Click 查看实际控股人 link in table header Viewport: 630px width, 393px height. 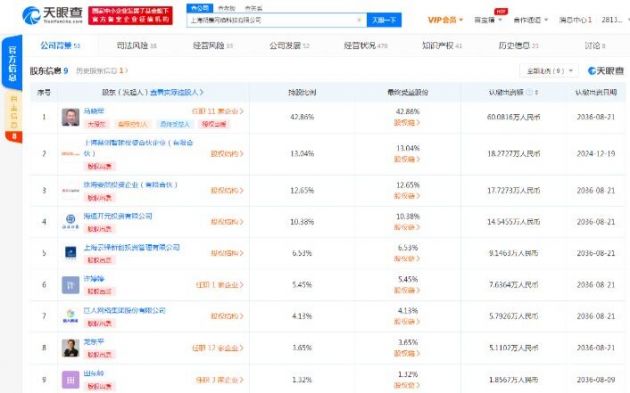coord(177,92)
